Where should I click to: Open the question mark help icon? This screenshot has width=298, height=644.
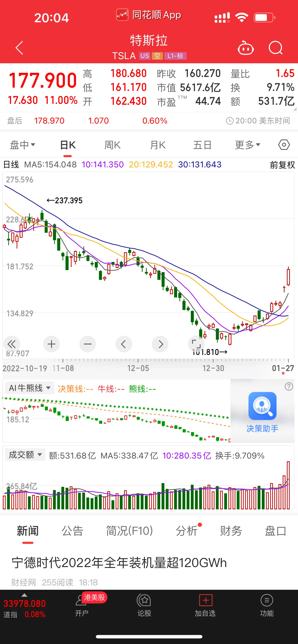289,386
